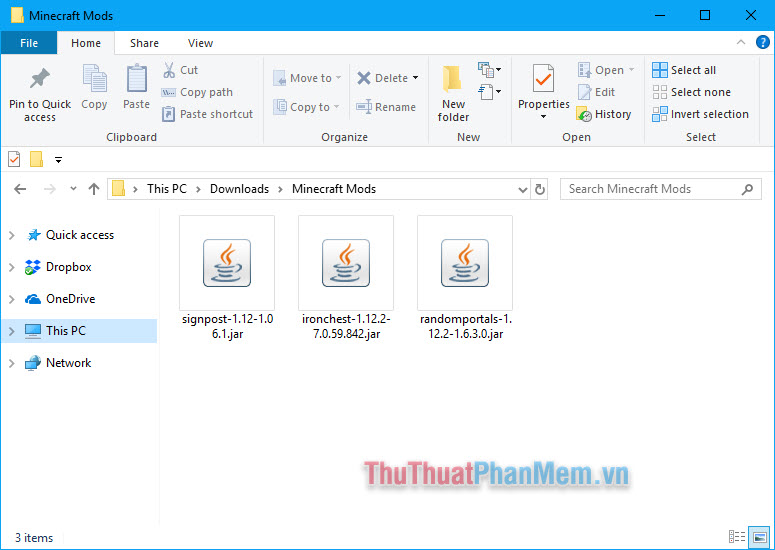This screenshot has width=775, height=550.
Task: Click Minecraft Mods in address path
Action: tap(334, 189)
